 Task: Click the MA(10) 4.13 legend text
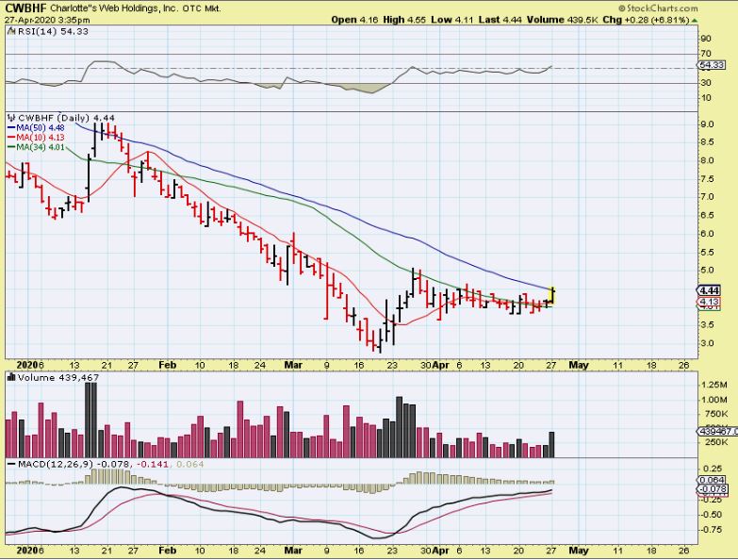click(x=41, y=138)
